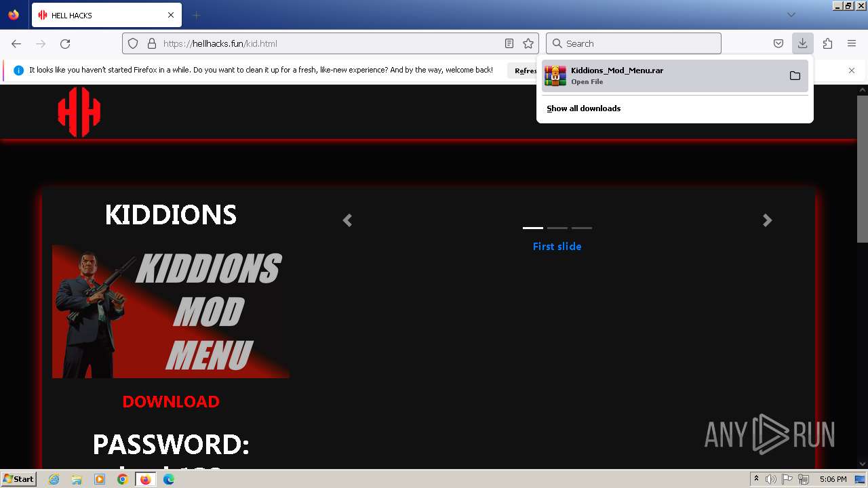Viewport: 868px width, 488px height.
Task: Select the HELL HACKS tab
Action: tap(106, 15)
